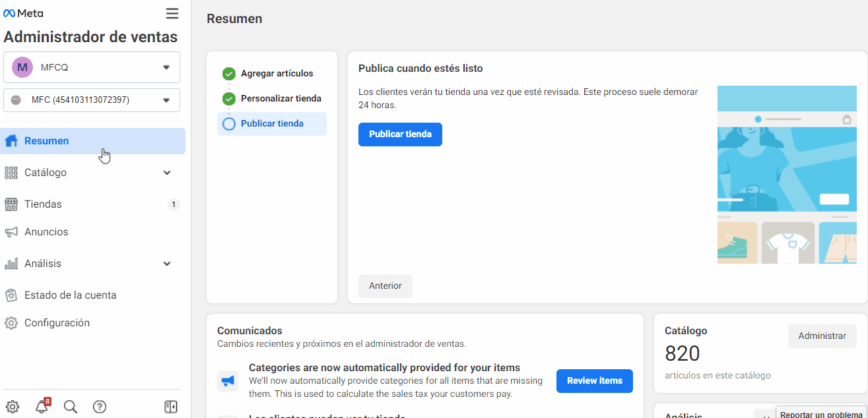Expand the Catálogo sidebar chevron
The height and width of the screenshot is (418, 868).
[166, 172]
